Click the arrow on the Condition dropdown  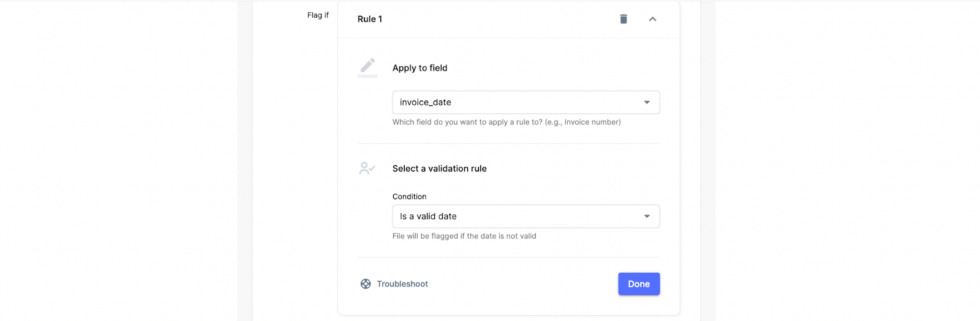coord(647,216)
